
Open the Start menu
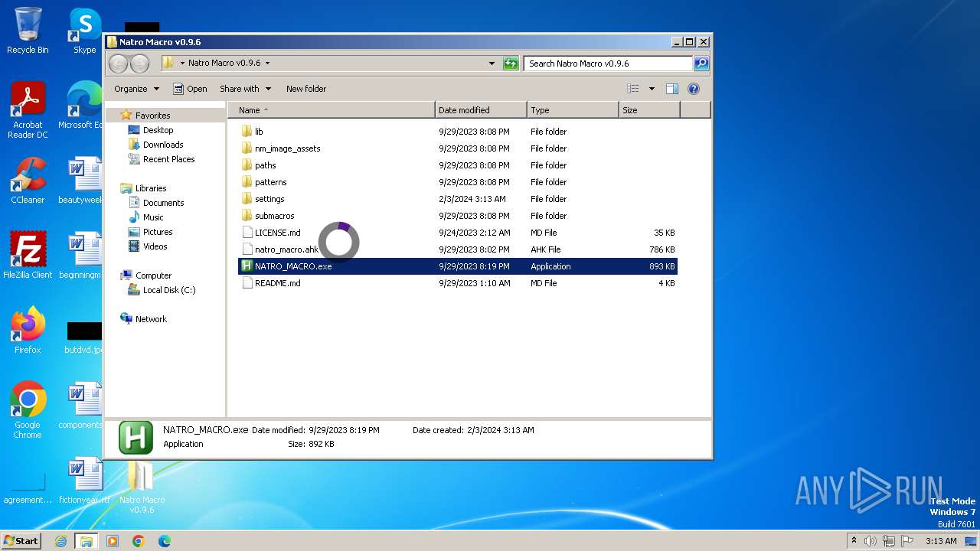pos(21,540)
